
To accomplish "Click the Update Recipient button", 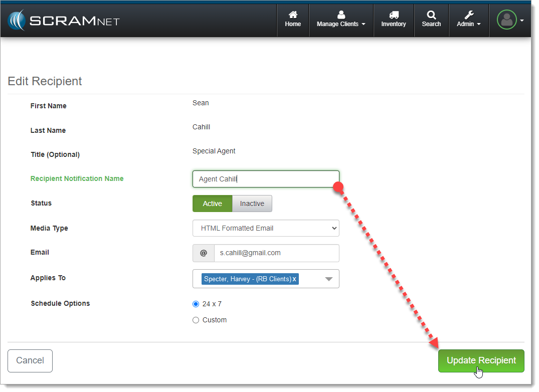I will pos(481,361).
